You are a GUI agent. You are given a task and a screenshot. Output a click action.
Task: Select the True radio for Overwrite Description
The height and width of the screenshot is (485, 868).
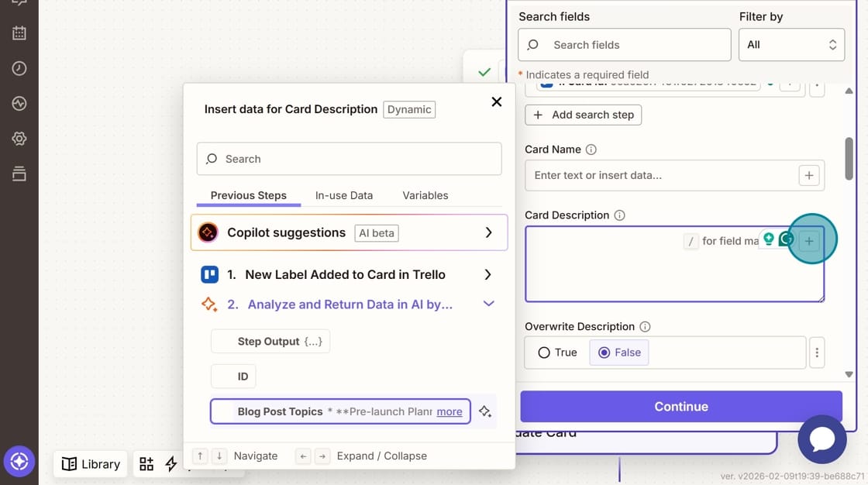pyautogui.click(x=546, y=352)
